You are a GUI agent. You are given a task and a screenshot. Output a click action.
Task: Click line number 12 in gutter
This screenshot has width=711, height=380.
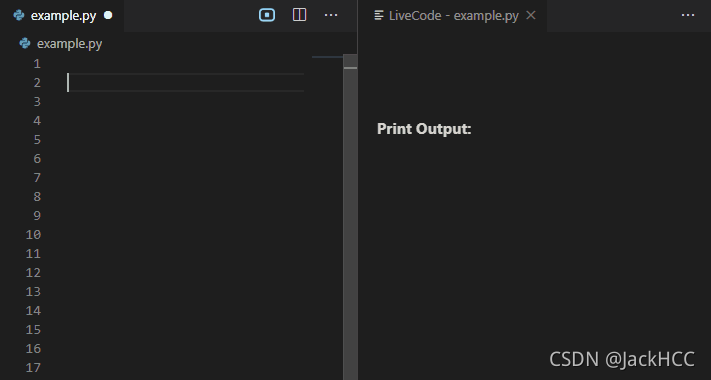point(33,273)
